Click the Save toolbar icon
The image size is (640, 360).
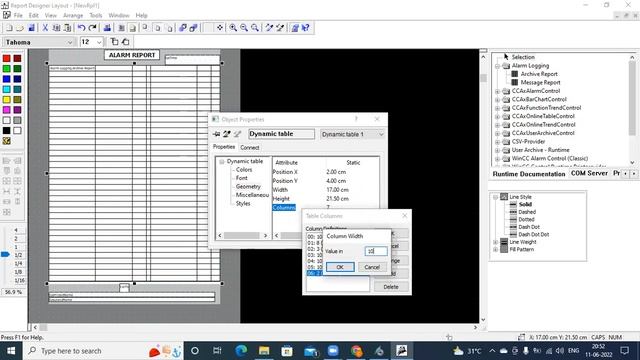pos(31,28)
